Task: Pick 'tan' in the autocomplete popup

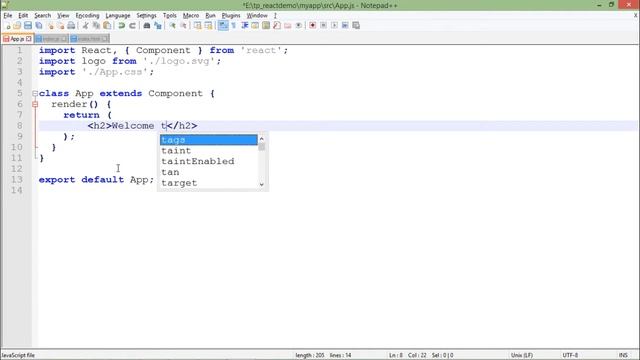Action: [209, 172]
